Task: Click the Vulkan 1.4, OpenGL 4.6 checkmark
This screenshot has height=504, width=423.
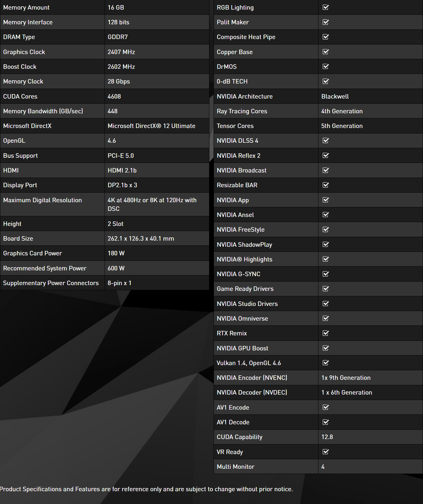Action: pos(326,363)
